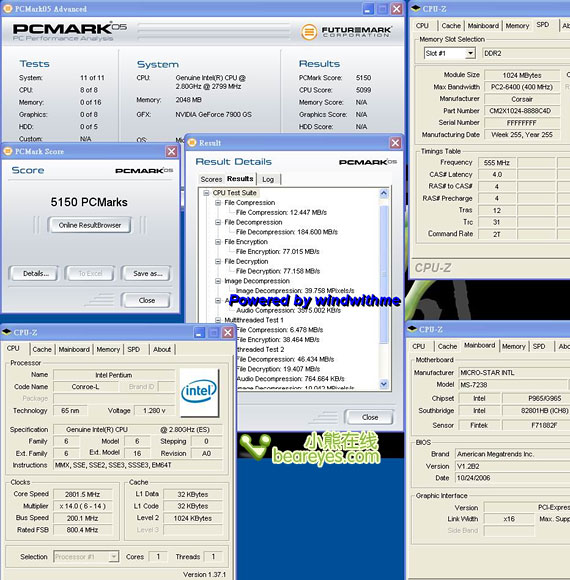Click the Intel logo in CPU-Z

(199, 392)
